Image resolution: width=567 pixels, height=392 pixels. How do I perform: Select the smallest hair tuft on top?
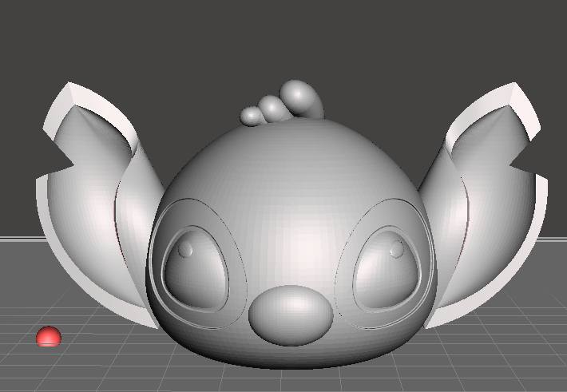click(252, 116)
